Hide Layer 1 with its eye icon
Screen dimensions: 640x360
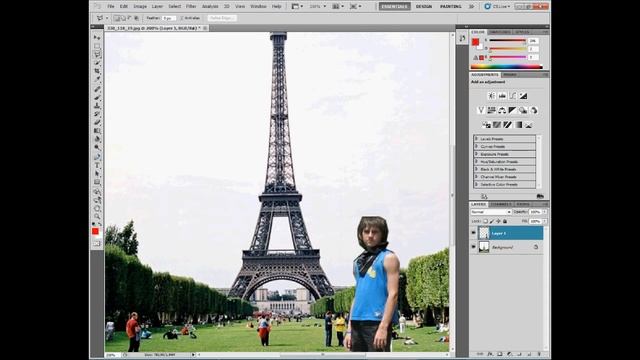(x=474, y=233)
